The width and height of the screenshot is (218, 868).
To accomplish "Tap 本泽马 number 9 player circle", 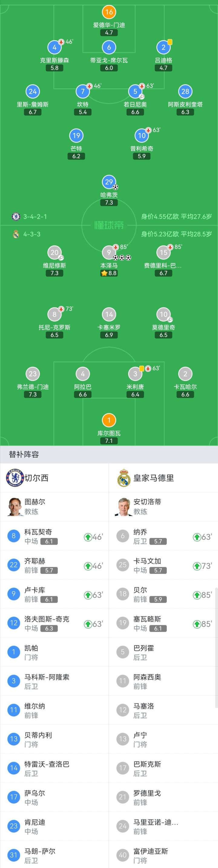I will click(109, 252).
